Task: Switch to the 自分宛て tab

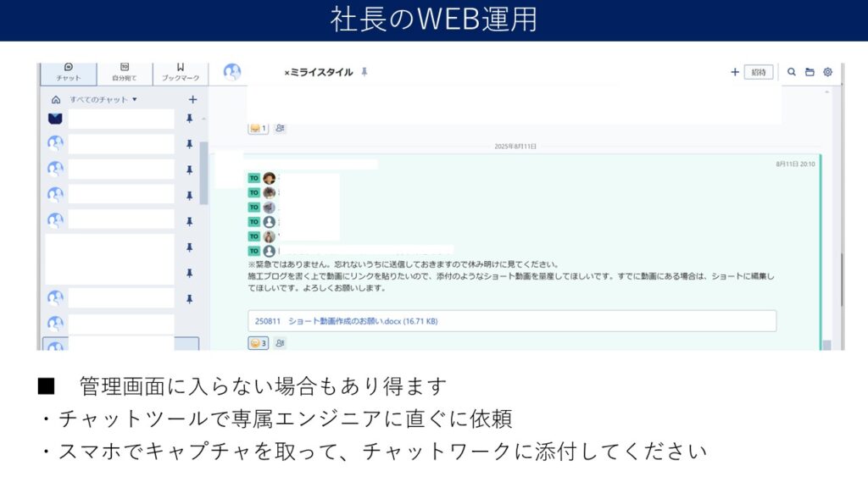Action: [x=124, y=72]
